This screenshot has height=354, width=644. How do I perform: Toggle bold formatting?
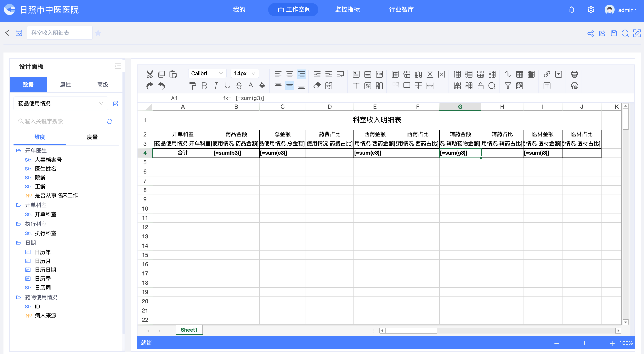click(204, 86)
